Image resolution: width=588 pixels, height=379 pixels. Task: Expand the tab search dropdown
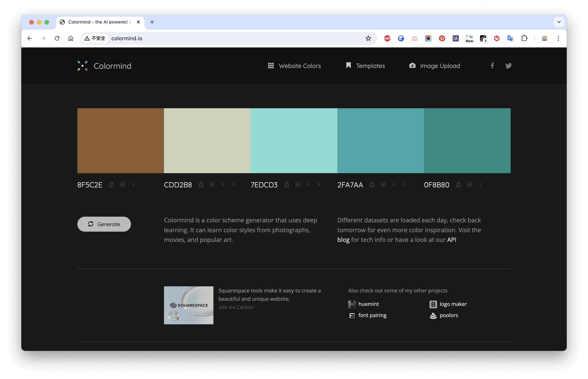559,22
